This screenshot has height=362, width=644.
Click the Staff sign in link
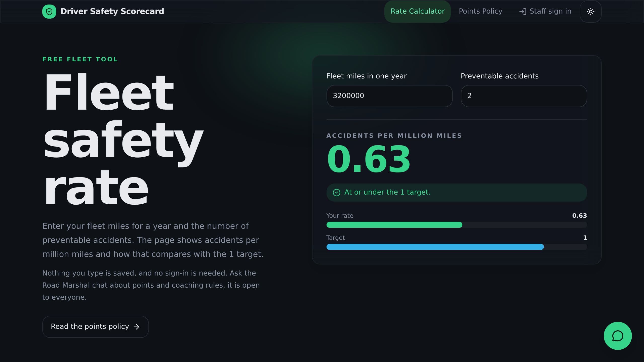[545, 12]
